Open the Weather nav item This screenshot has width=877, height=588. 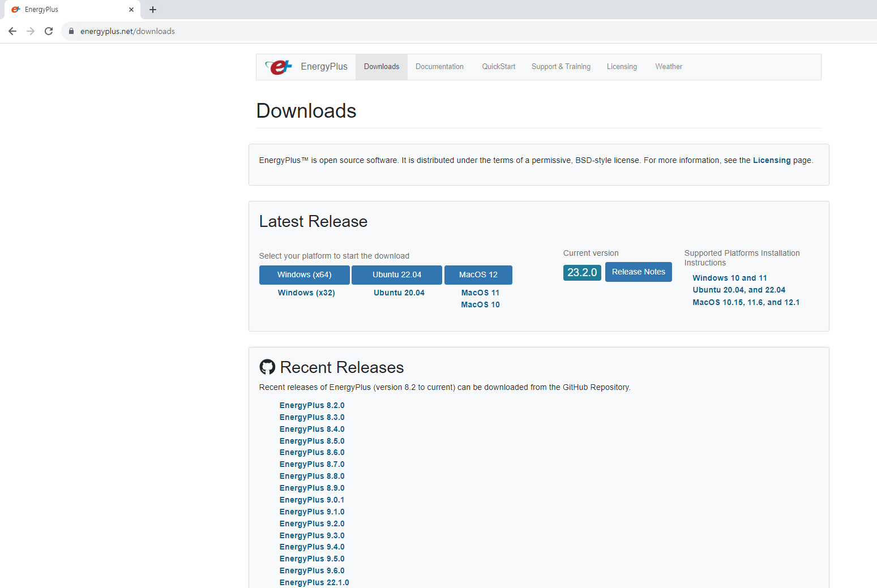[x=669, y=67]
